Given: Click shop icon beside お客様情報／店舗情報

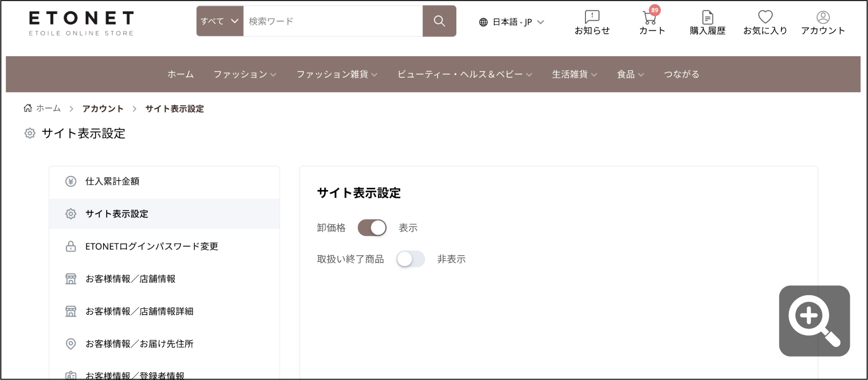Looking at the screenshot, I should (71, 279).
